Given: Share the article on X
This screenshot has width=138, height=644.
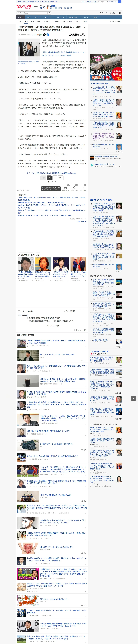Looking at the screenshot, I should click(x=44, y=35).
